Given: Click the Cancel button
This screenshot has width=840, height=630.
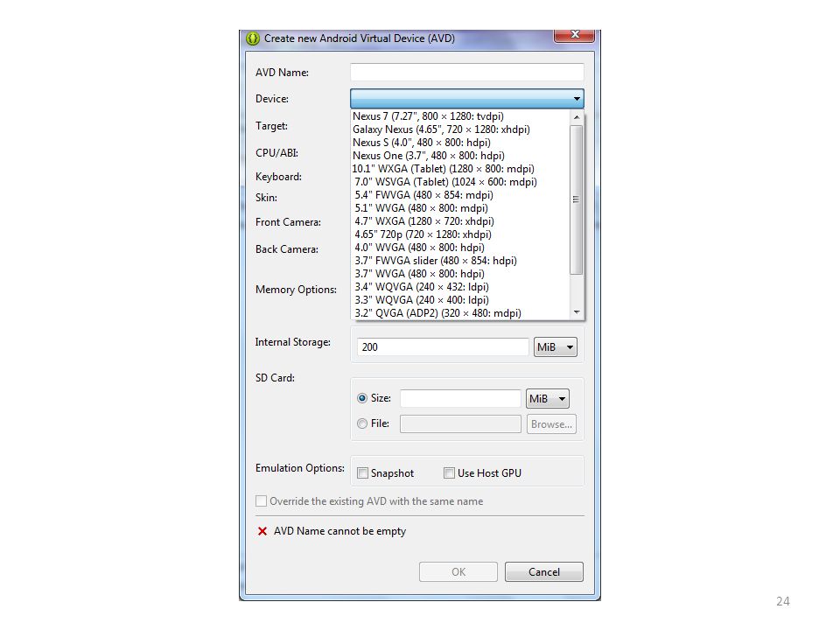Looking at the screenshot, I should (x=543, y=571).
